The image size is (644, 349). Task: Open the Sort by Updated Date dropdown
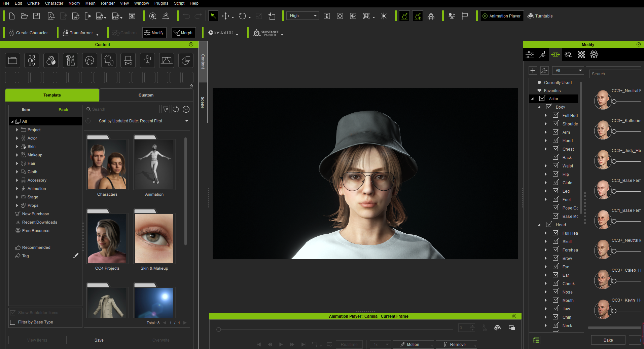142,121
